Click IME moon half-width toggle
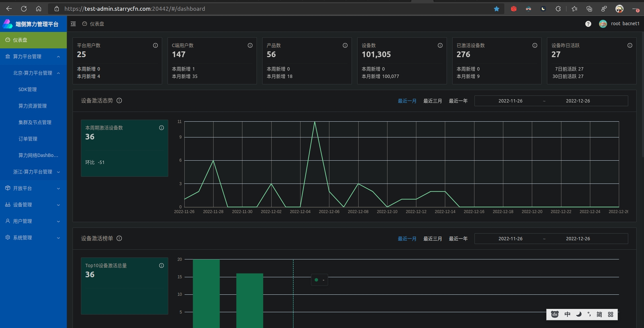 point(579,314)
